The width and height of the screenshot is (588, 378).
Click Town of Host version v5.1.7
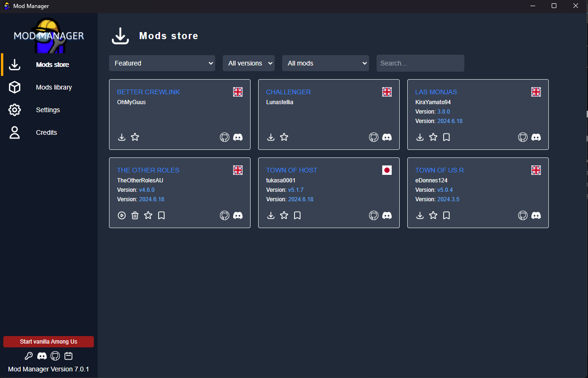point(296,190)
